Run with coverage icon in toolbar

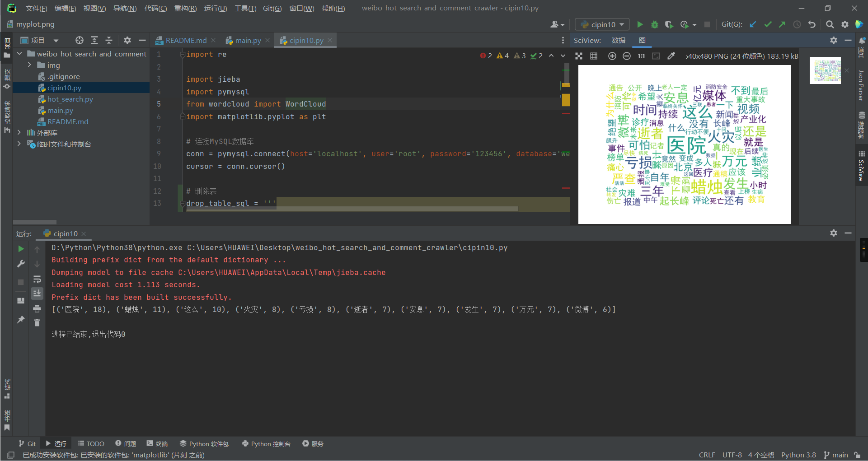pyautogui.click(x=669, y=24)
